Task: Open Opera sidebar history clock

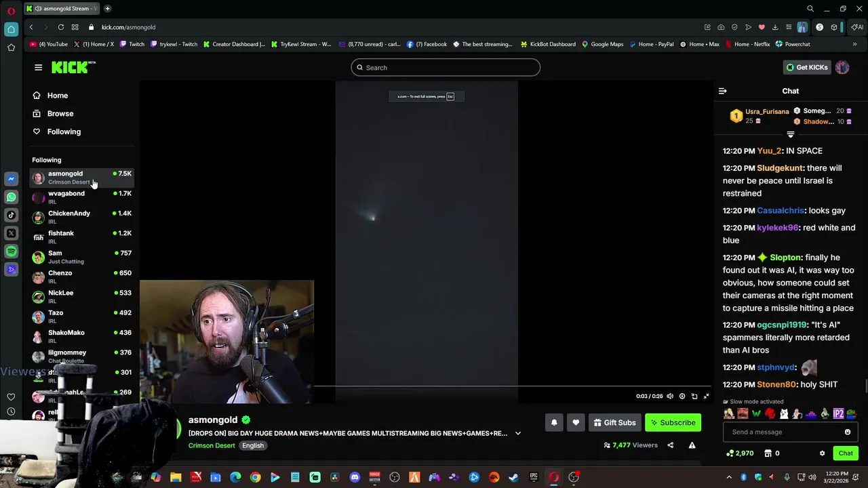Action: tap(11, 411)
